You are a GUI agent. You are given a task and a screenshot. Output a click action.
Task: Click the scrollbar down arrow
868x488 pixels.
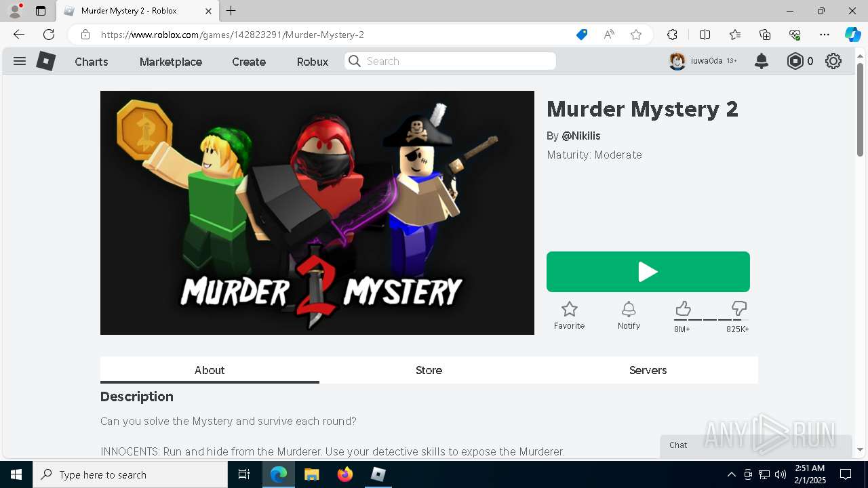860,450
